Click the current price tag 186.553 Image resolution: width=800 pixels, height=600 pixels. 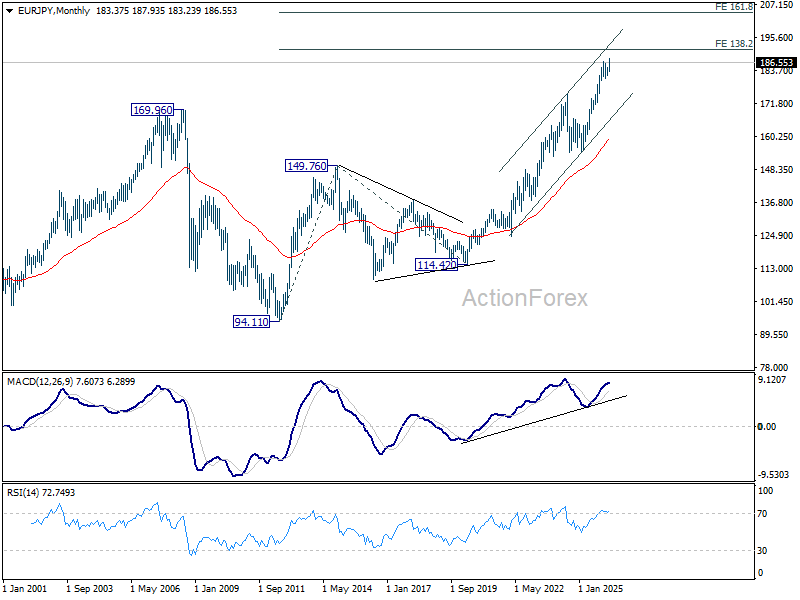click(776, 63)
